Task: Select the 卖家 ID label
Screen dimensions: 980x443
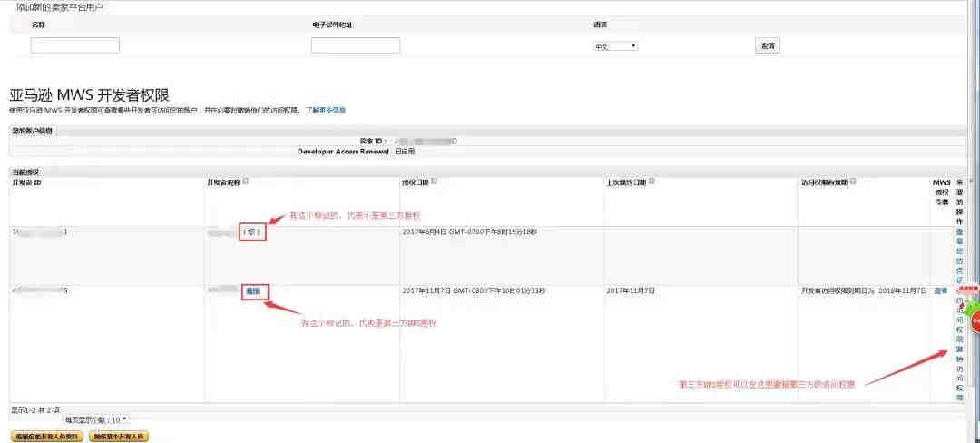Action: point(374,142)
